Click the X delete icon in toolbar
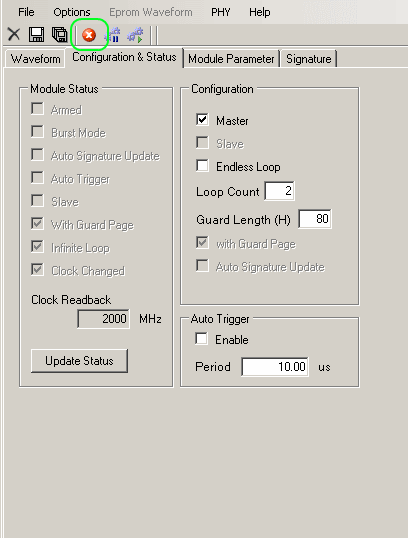The width and height of the screenshot is (408, 538). (x=14, y=35)
